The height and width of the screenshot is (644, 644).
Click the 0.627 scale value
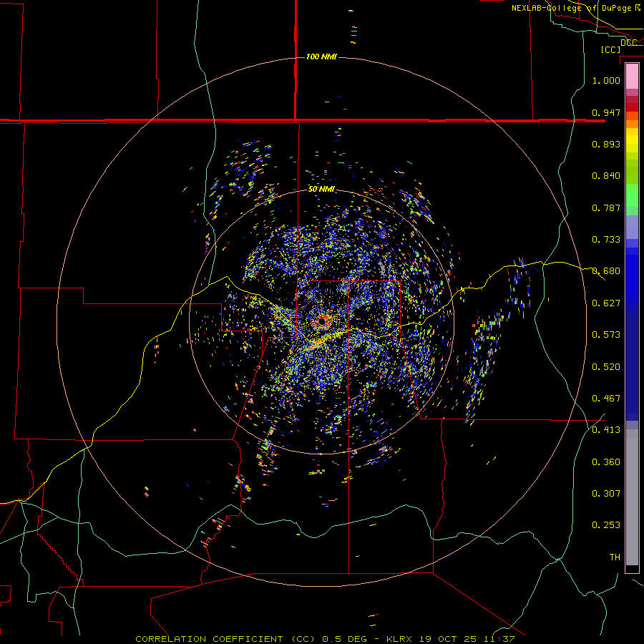[606, 303]
